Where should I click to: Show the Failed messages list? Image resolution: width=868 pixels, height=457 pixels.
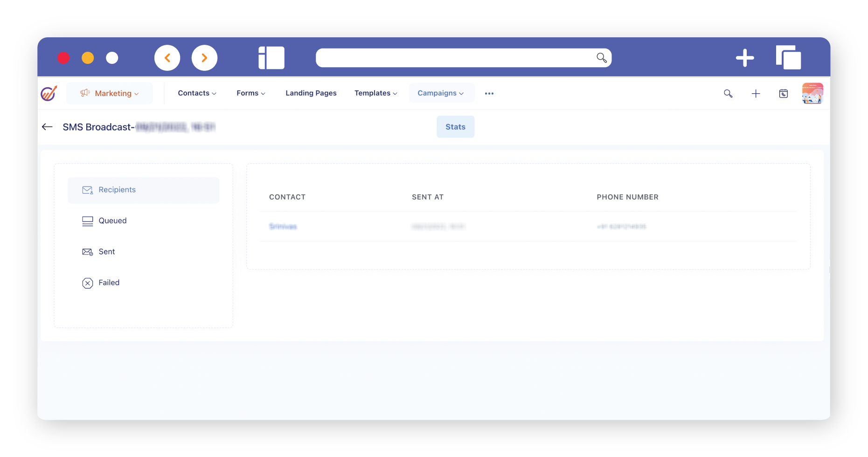point(109,283)
